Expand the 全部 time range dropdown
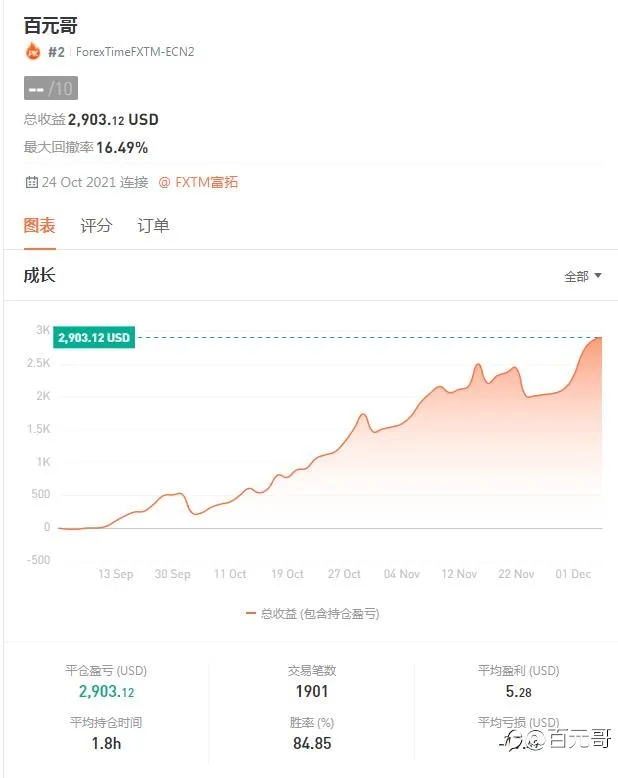This screenshot has width=618, height=778. [583, 276]
